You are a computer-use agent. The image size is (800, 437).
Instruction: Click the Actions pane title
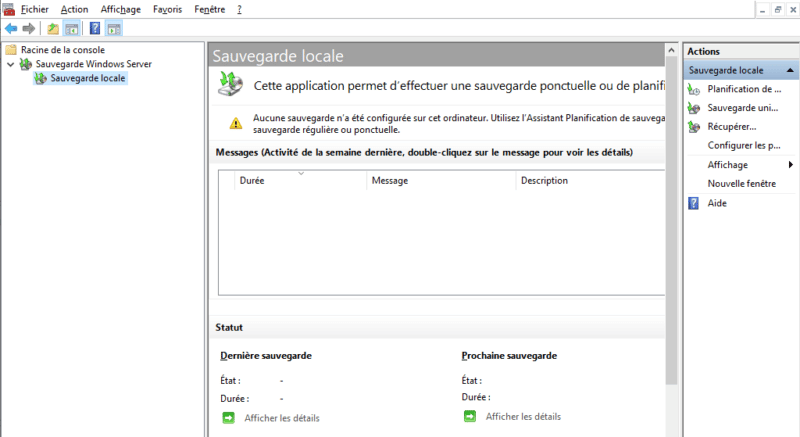703,52
